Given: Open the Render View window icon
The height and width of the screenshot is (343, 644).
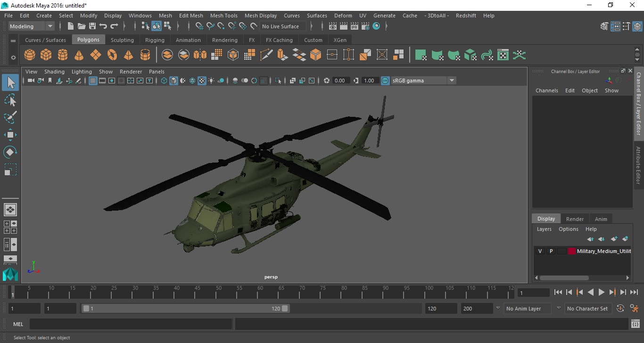Looking at the screenshot, I should pyautogui.click(x=333, y=26).
